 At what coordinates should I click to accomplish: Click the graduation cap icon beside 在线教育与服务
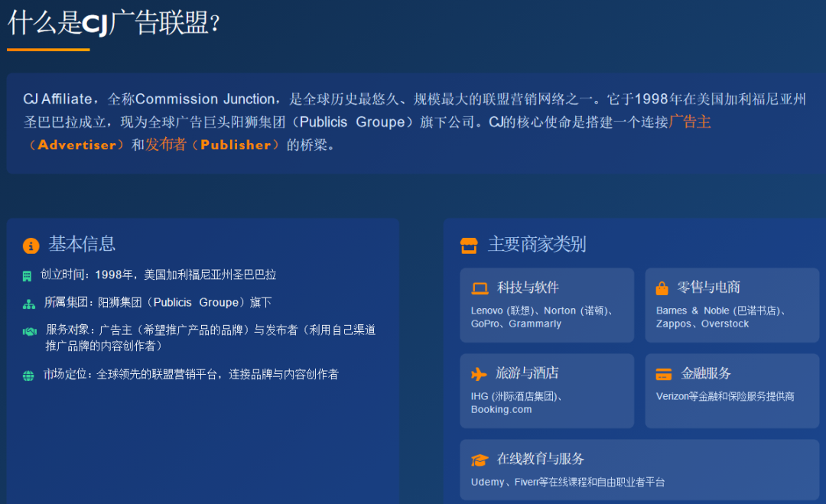(x=480, y=459)
